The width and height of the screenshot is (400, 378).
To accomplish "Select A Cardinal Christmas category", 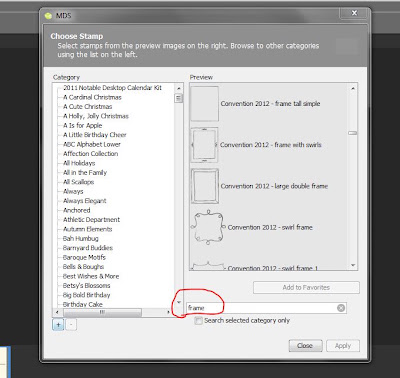I will pos(92,97).
